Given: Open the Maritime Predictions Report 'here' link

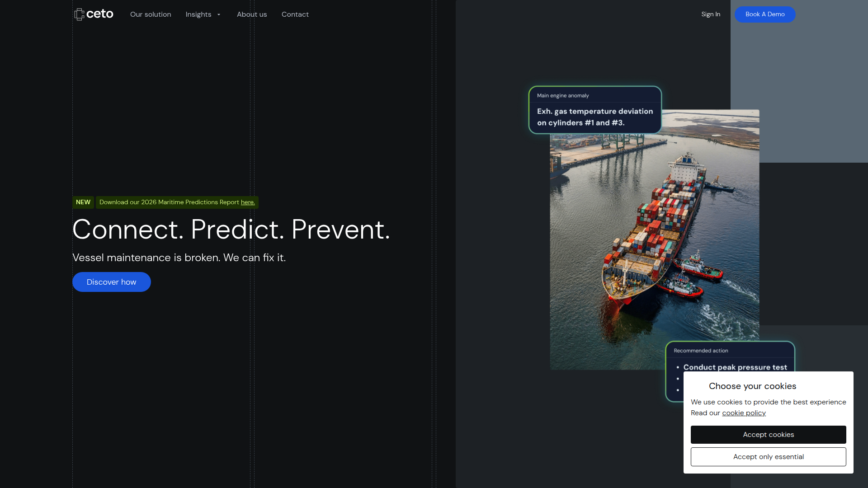Looking at the screenshot, I should point(248,202).
